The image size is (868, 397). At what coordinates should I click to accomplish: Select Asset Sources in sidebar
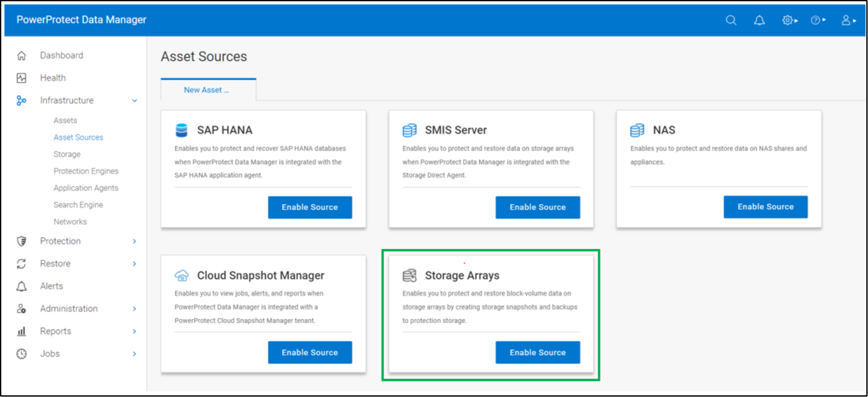coord(78,137)
